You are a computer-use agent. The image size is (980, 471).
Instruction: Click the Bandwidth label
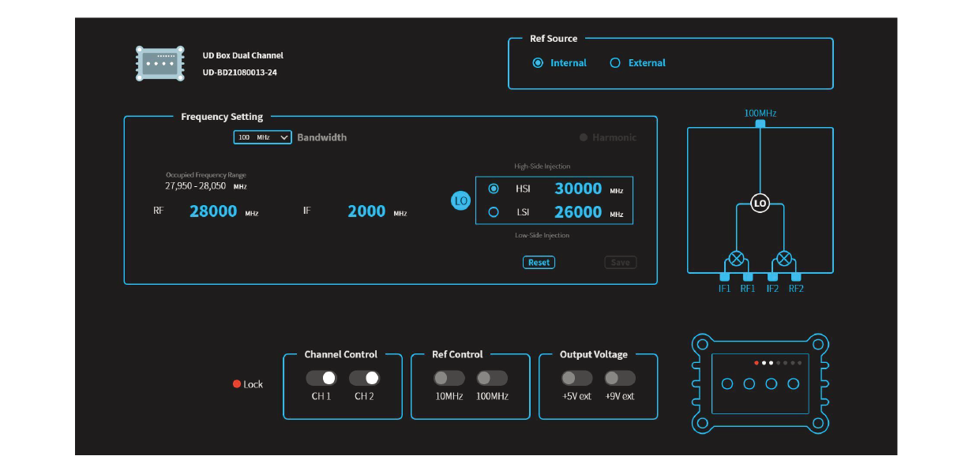point(321,137)
